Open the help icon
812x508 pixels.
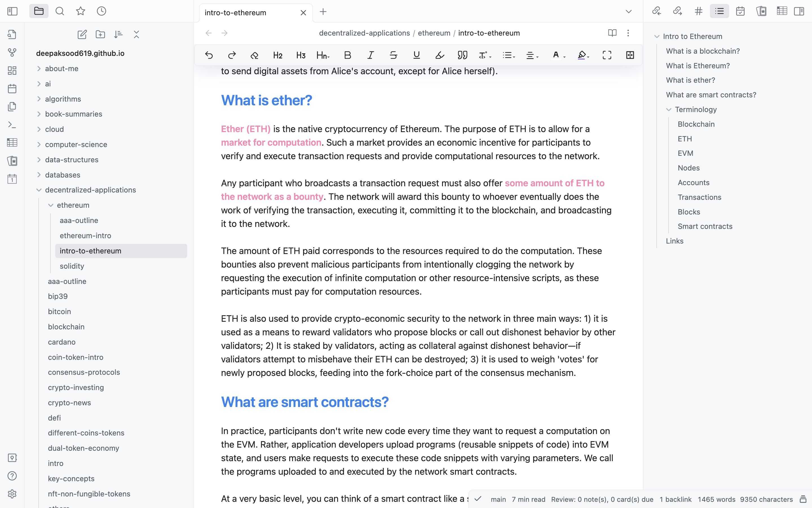pos(12,476)
